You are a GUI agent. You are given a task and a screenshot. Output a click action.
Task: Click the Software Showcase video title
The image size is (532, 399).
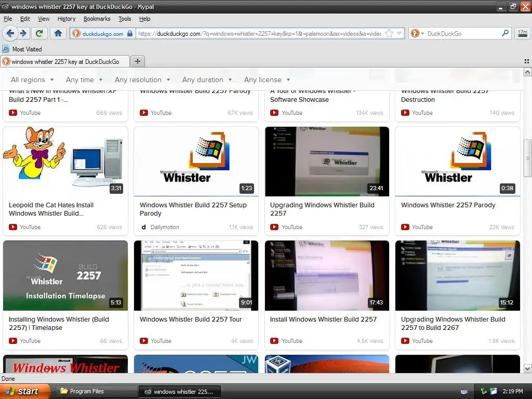pyautogui.click(x=312, y=96)
